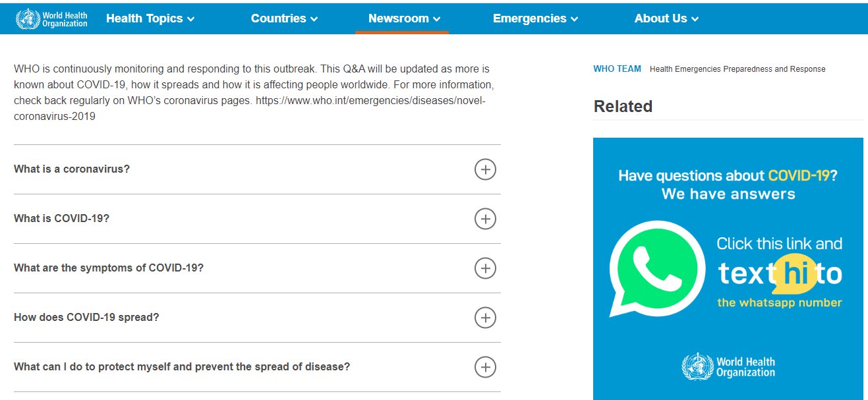
Task: Open the Newsroom menu
Action: pyautogui.click(x=404, y=18)
